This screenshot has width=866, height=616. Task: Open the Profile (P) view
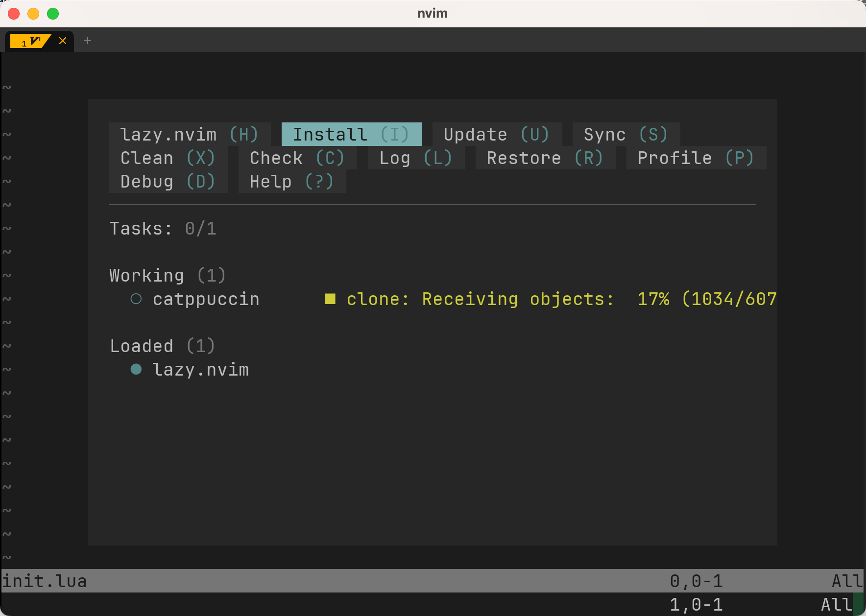696,158
